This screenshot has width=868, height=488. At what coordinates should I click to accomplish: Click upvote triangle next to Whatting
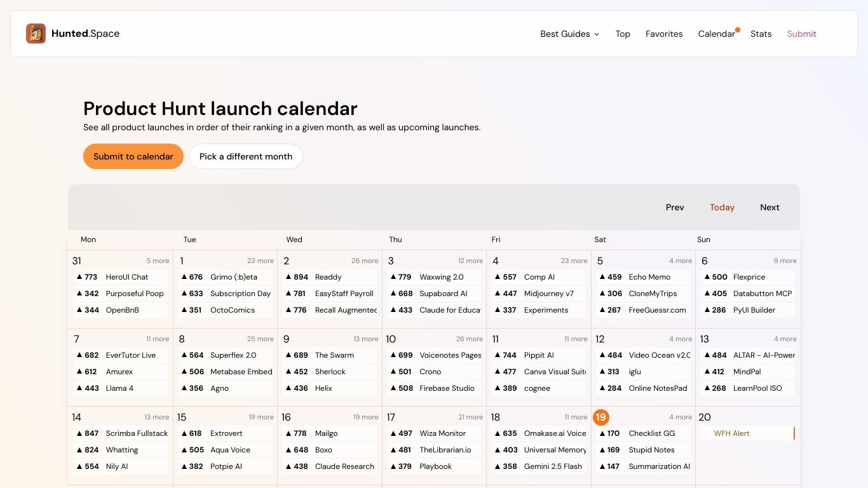pos(79,450)
